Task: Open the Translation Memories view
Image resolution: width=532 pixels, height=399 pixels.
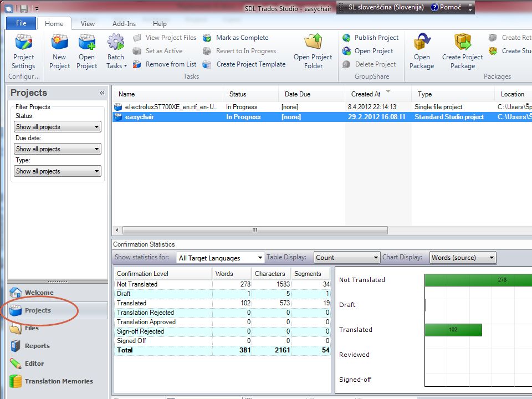Action: (x=58, y=381)
